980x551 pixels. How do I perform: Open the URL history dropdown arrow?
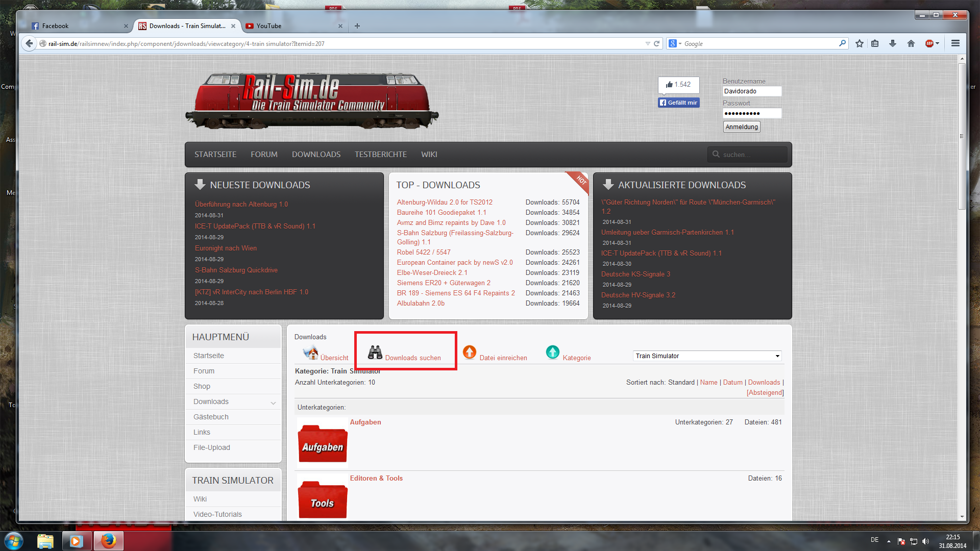648,43
